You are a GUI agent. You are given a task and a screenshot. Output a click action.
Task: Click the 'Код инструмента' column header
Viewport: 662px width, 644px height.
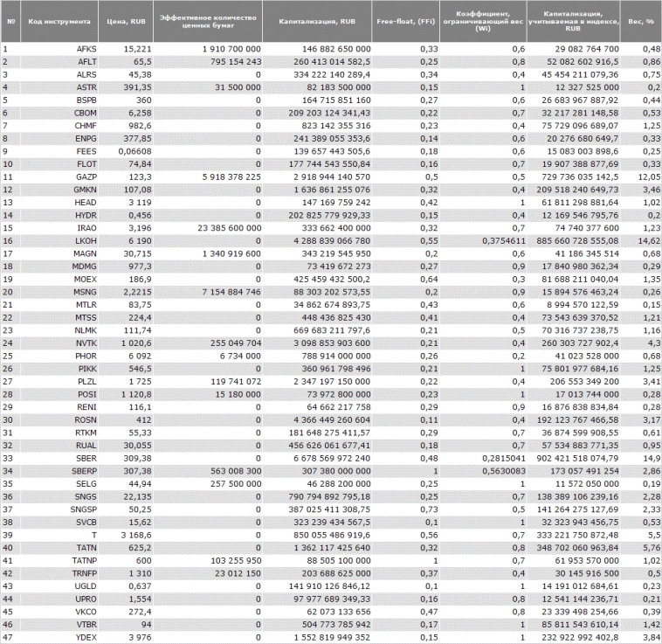(59, 21)
